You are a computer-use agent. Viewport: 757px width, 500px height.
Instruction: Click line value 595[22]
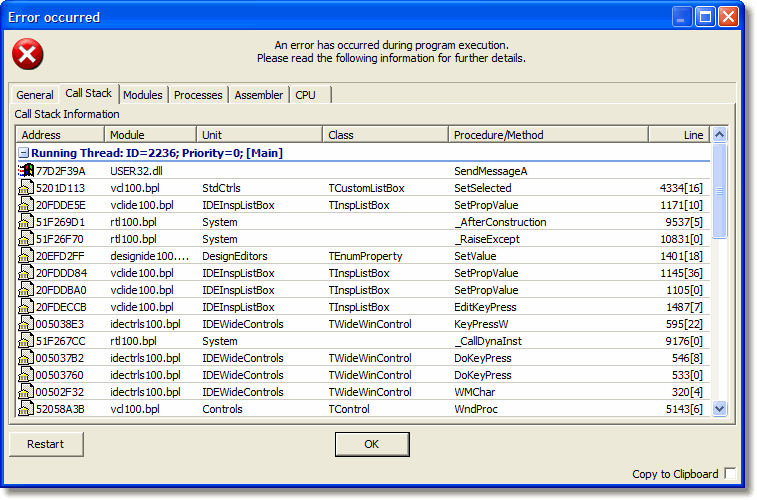click(684, 324)
